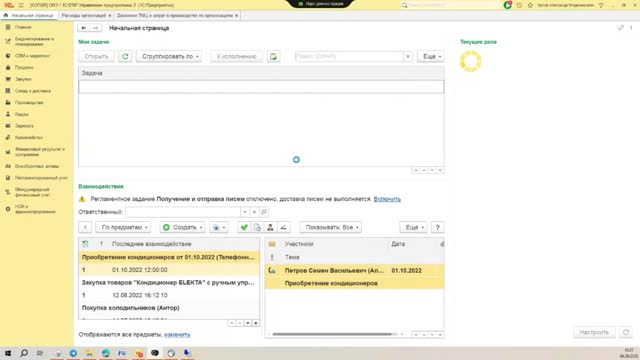Screen dimensions: 640x360
Task: Click the НСИ и администрирование gear icon
Action: coord(8,209)
